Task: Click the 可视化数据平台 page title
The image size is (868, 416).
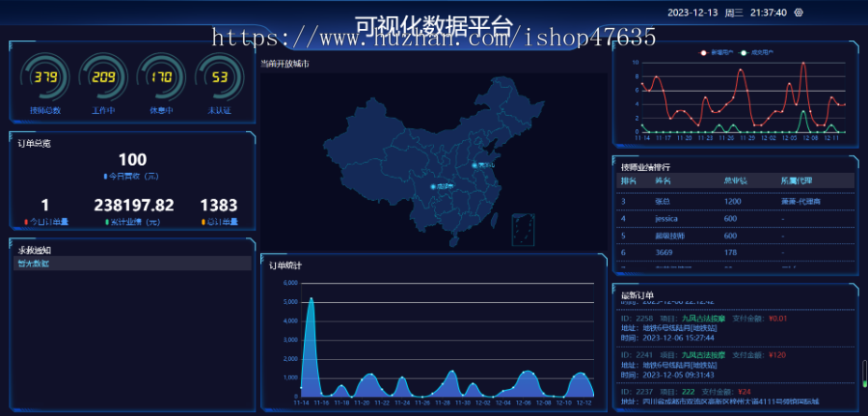Action: coord(434,25)
